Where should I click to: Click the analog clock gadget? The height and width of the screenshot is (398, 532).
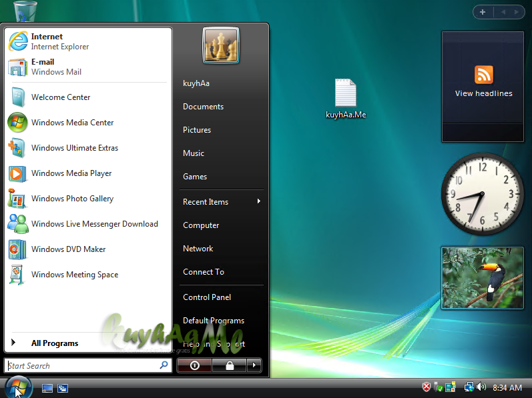tap(482, 194)
